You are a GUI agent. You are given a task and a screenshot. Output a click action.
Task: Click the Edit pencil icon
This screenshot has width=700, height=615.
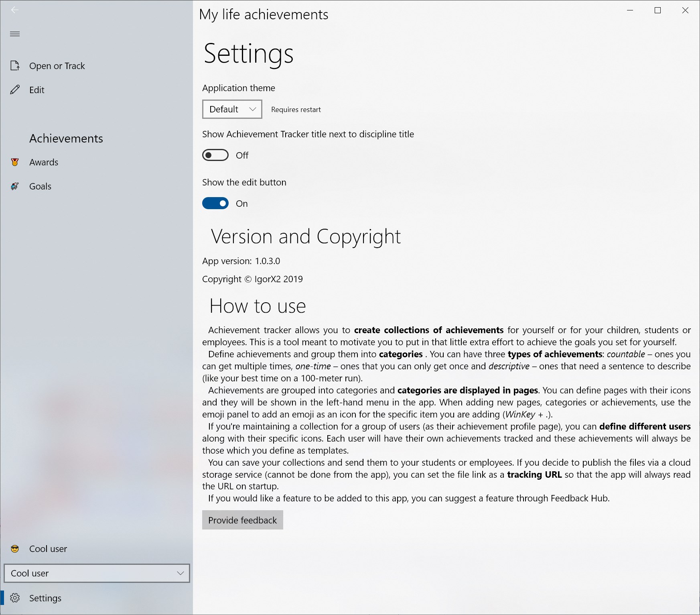(15, 90)
